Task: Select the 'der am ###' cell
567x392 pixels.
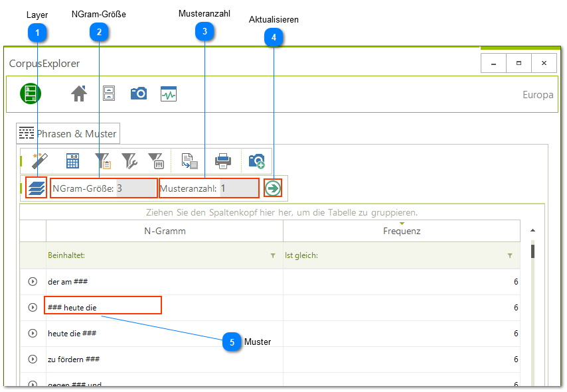Action: 165,282
